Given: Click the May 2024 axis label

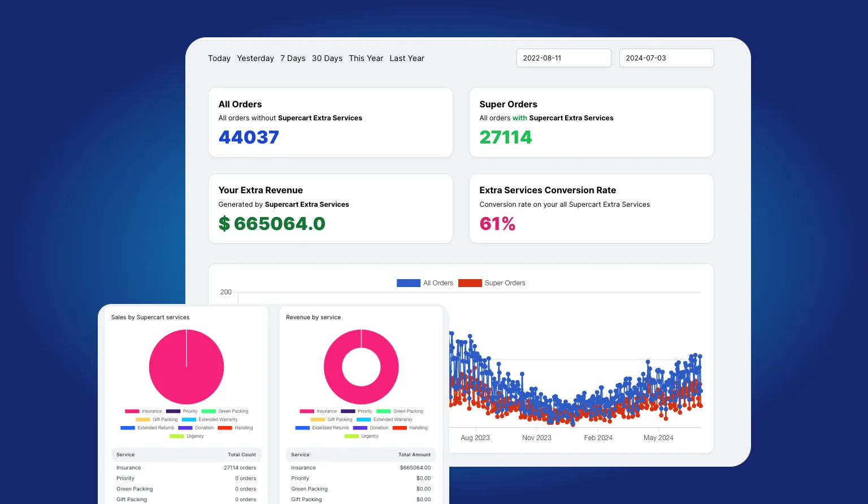Looking at the screenshot, I should (658, 438).
